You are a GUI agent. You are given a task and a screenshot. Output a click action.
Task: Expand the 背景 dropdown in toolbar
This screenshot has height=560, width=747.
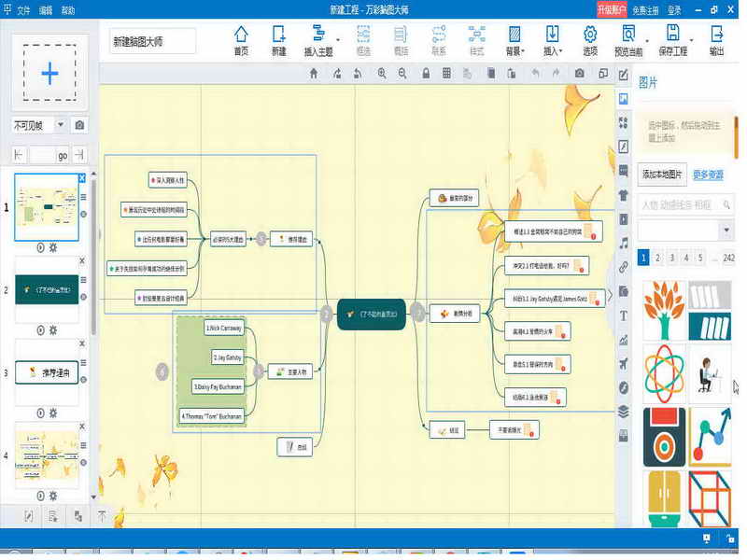(514, 40)
